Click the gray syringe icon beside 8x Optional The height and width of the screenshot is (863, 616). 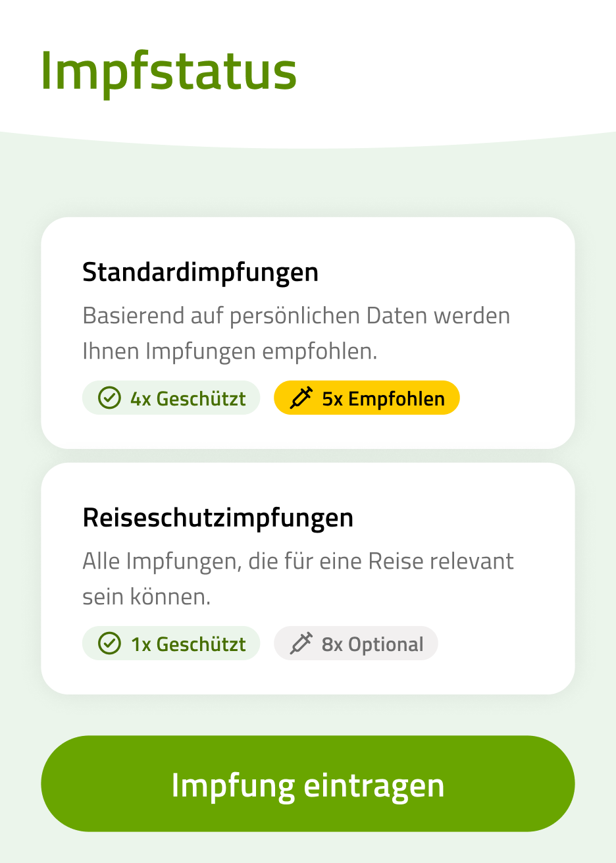[x=301, y=644]
